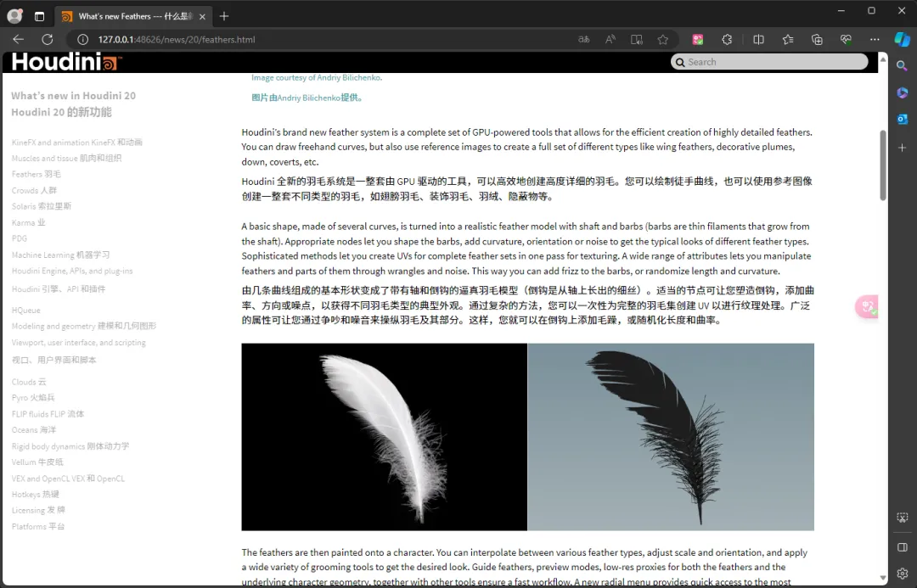
Task: Toggle the sidebar panel layout icon
Action: point(903,547)
